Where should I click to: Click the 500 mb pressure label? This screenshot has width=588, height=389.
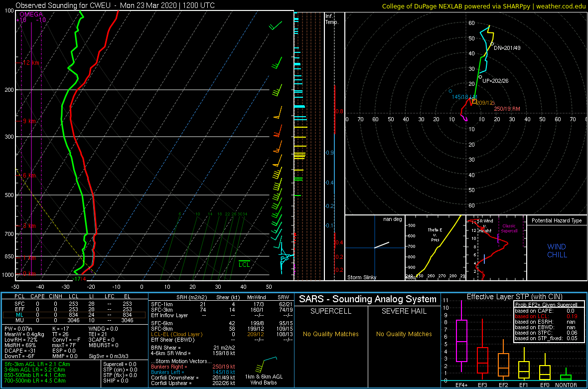coord(9,195)
